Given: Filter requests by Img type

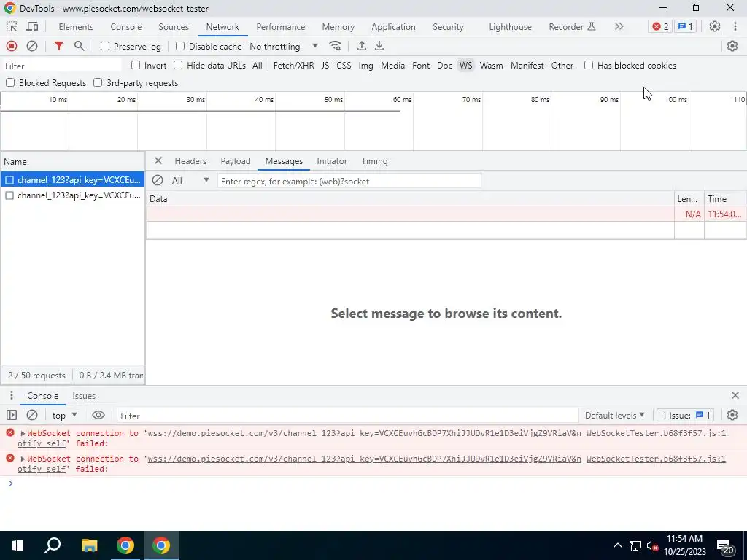Looking at the screenshot, I should tap(366, 65).
